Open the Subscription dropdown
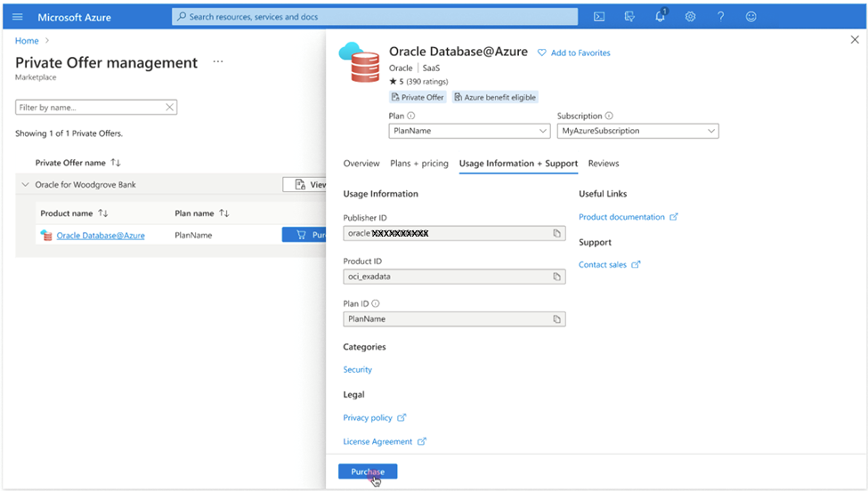 (637, 131)
